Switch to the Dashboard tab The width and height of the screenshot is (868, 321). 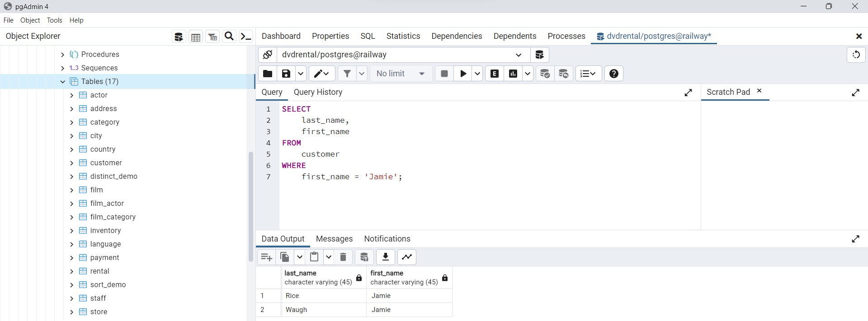[281, 36]
